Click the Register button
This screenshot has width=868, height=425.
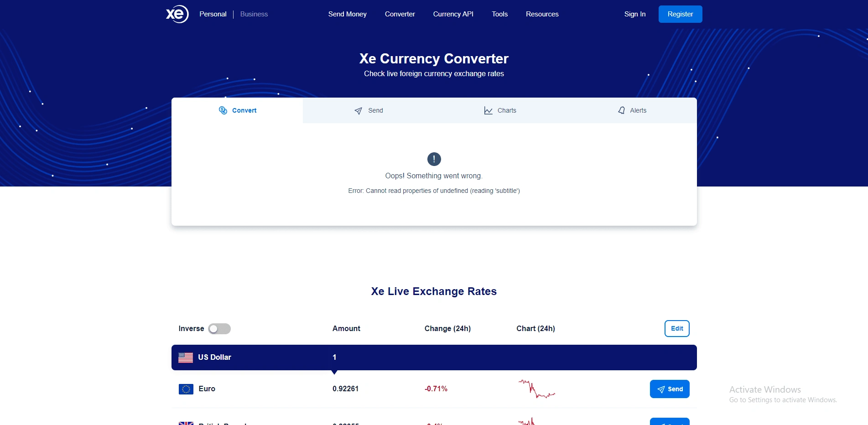(x=680, y=14)
